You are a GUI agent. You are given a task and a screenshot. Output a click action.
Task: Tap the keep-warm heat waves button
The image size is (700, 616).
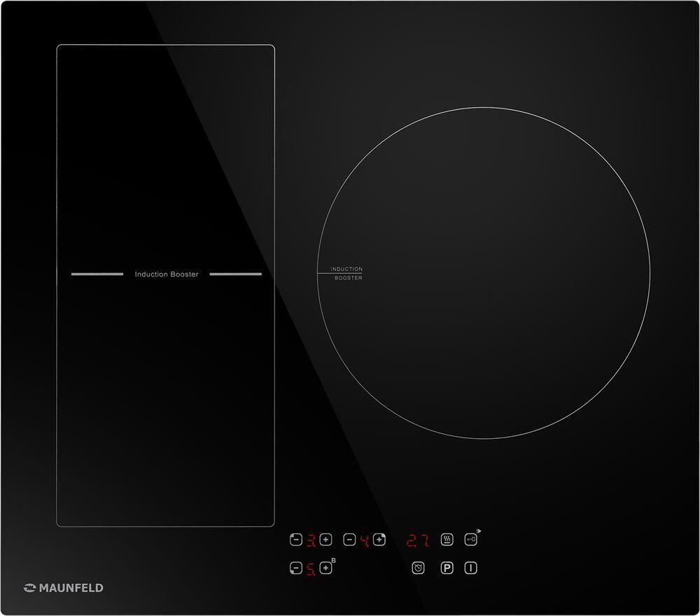(447, 540)
